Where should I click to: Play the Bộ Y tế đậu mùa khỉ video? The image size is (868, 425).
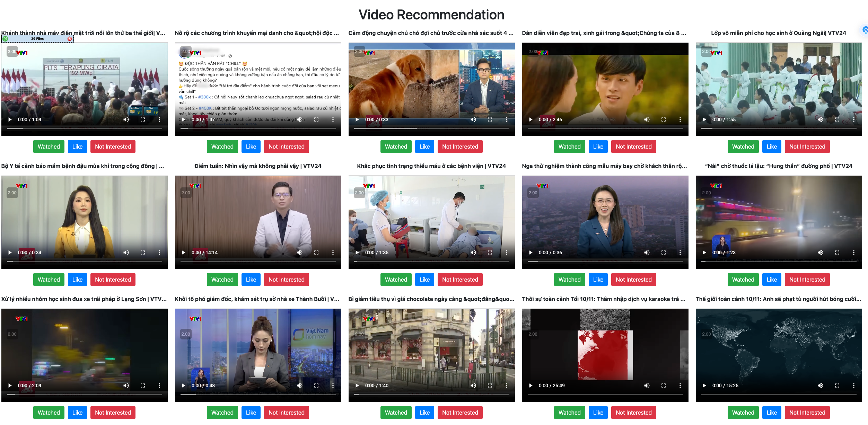click(x=10, y=253)
